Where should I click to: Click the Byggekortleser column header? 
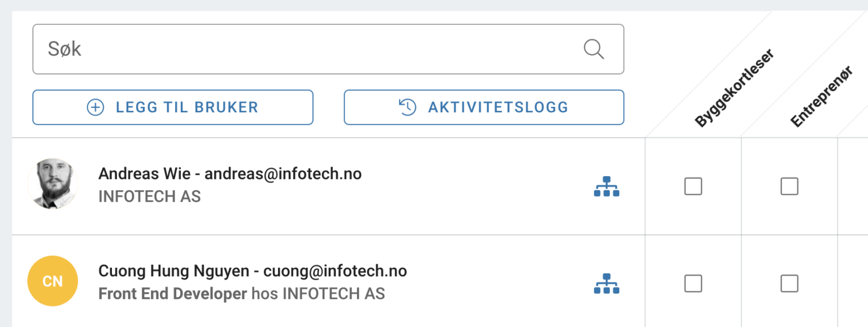735,85
